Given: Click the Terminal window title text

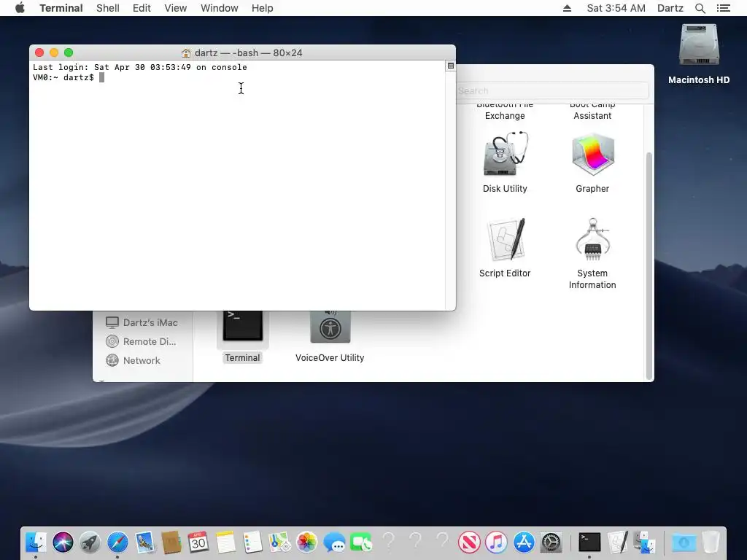Looking at the screenshot, I should click(x=248, y=52).
